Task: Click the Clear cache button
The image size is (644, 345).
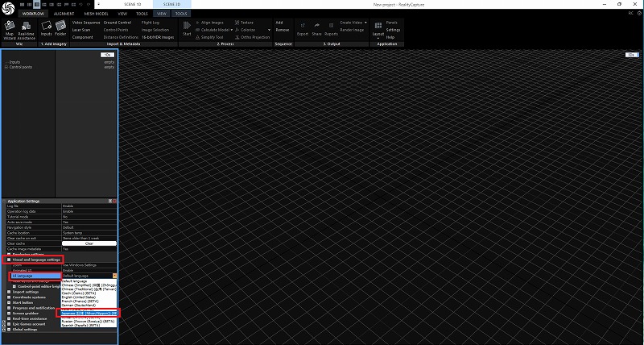Action: [x=89, y=243]
